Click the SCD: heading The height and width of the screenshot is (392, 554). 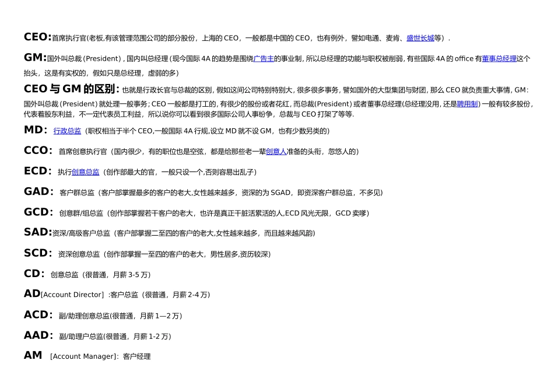(x=38, y=253)
